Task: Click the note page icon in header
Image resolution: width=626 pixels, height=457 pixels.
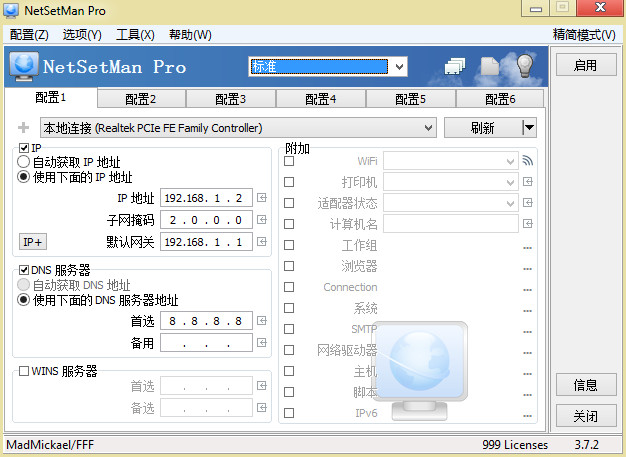Action: point(489,66)
